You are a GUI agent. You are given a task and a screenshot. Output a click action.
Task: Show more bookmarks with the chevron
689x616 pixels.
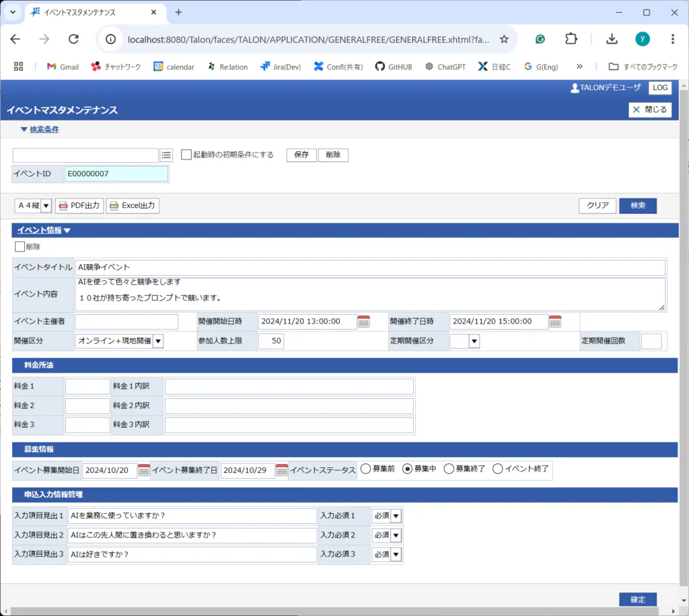(579, 67)
